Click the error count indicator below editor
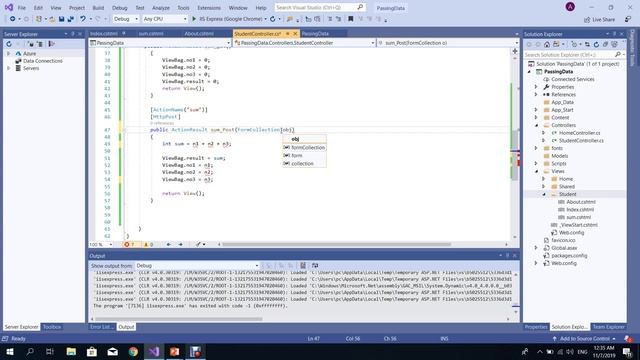Screen dimensions: 640x360 129,244
